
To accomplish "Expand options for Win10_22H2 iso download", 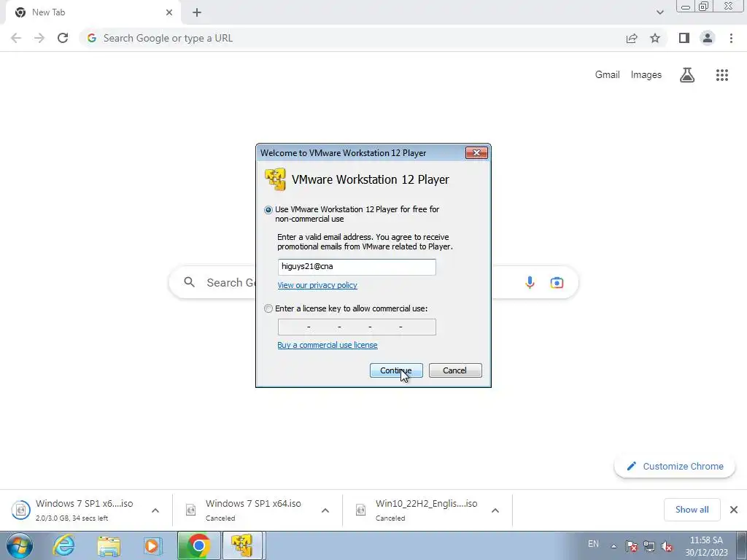I will [x=495, y=510].
